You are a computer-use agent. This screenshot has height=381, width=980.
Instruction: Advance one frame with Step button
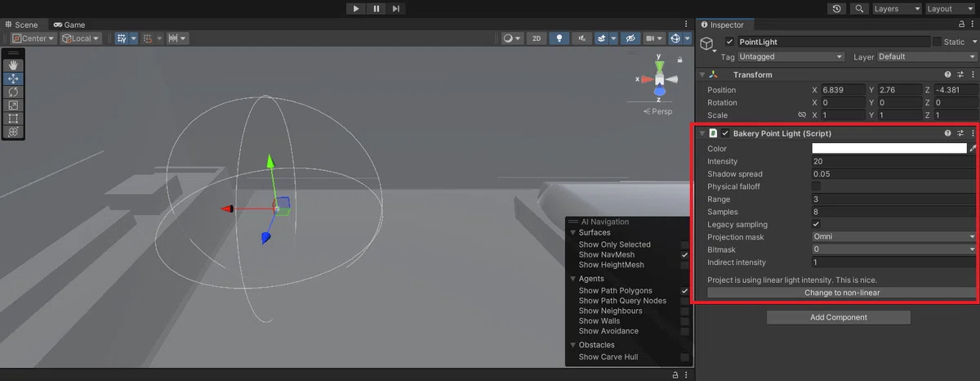(396, 8)
